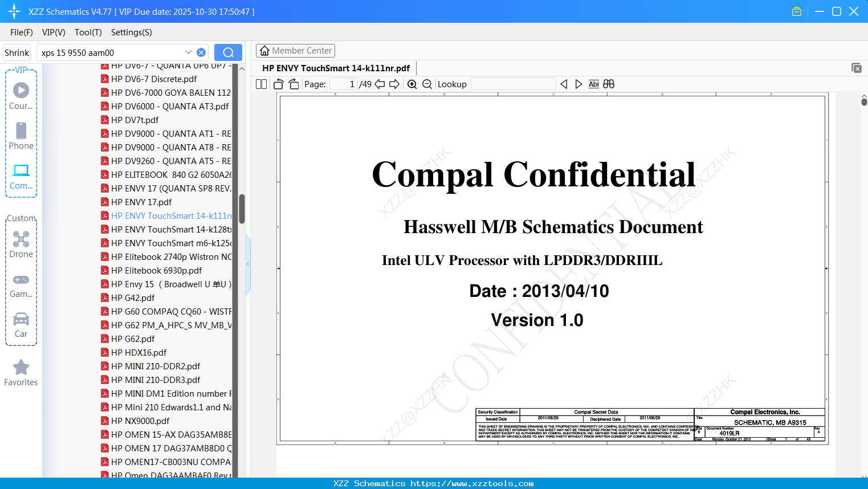The width and height of the screenshot is (868, 489).
Task: Click the document viewer scrollbar thumb
Action: [x=864, y=102]
